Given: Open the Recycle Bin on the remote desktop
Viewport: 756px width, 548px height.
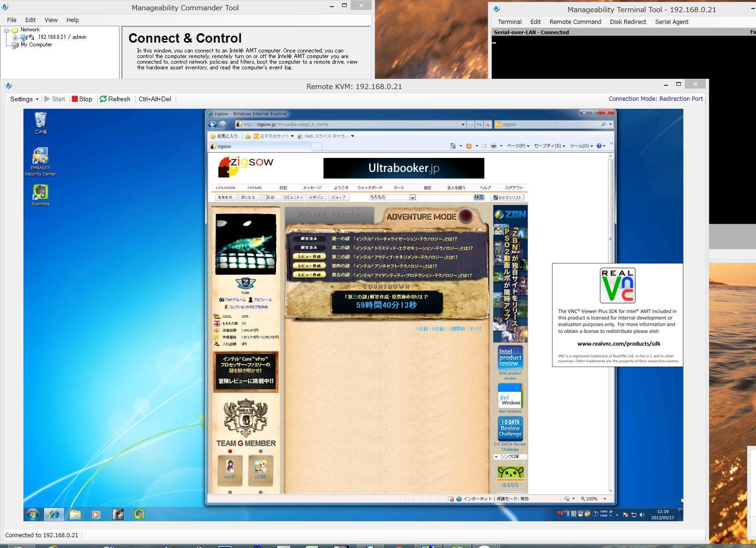Looking at the screenshot, I should 40,123.
